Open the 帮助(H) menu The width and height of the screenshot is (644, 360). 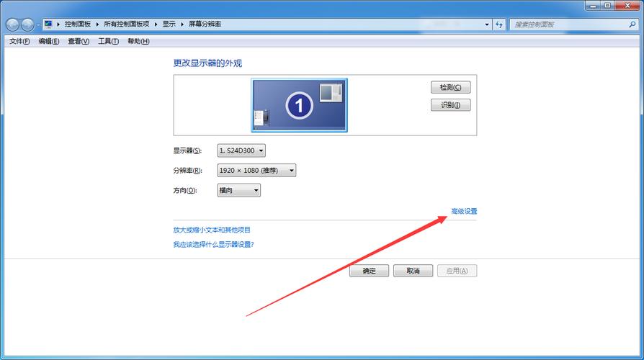pos(138,41)
